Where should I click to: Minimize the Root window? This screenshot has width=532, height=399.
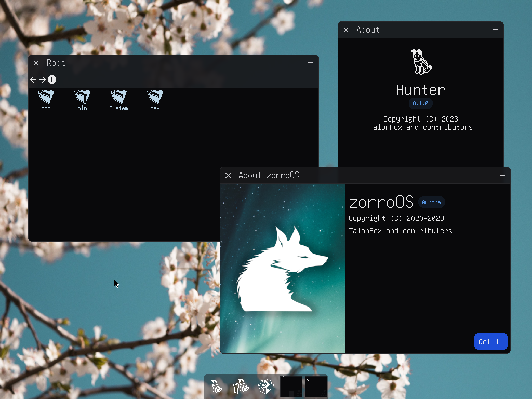tap(311, 63)
